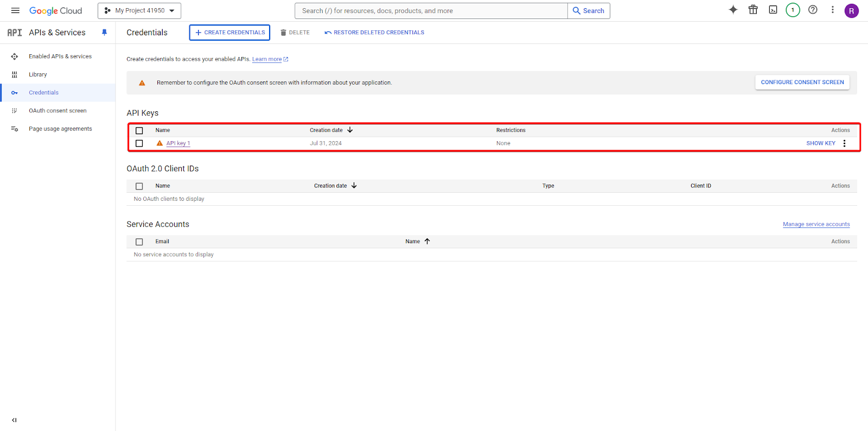868x431 pixels.
Task: Click Configure Consent Screen button
Action: tap(802, 83)
